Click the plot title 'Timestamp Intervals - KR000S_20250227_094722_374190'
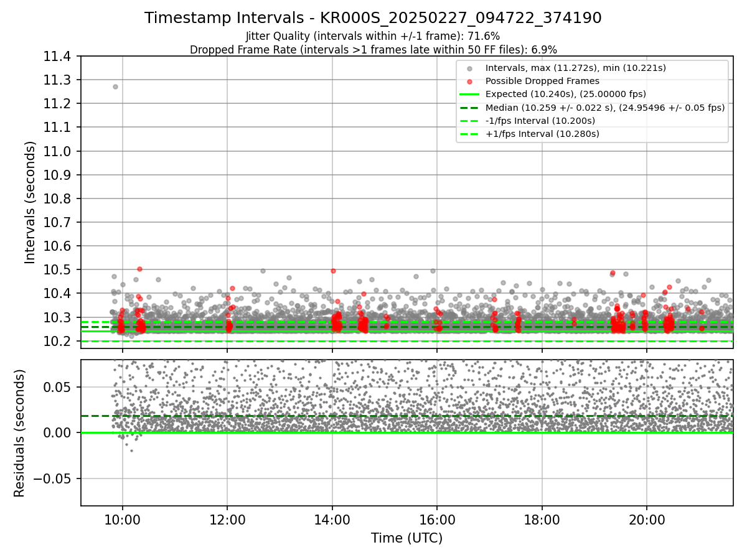This screenshot has height=560, width=747. point(373,18)
